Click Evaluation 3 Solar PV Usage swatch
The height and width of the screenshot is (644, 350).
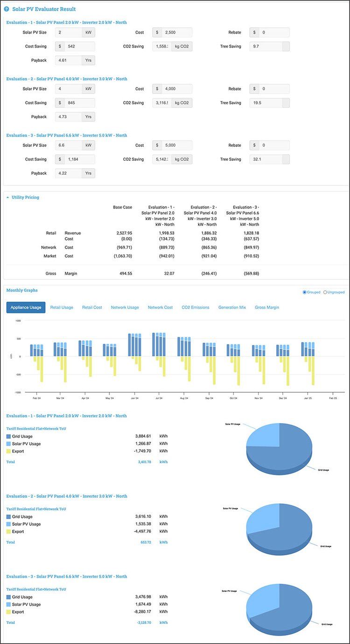pyautogui.click(x=9, y=605)
